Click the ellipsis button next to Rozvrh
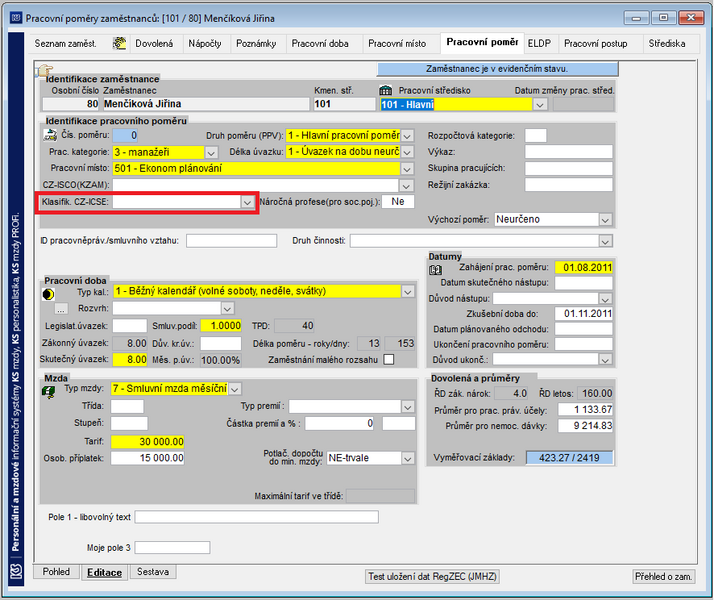 click(x=61, y=309)
